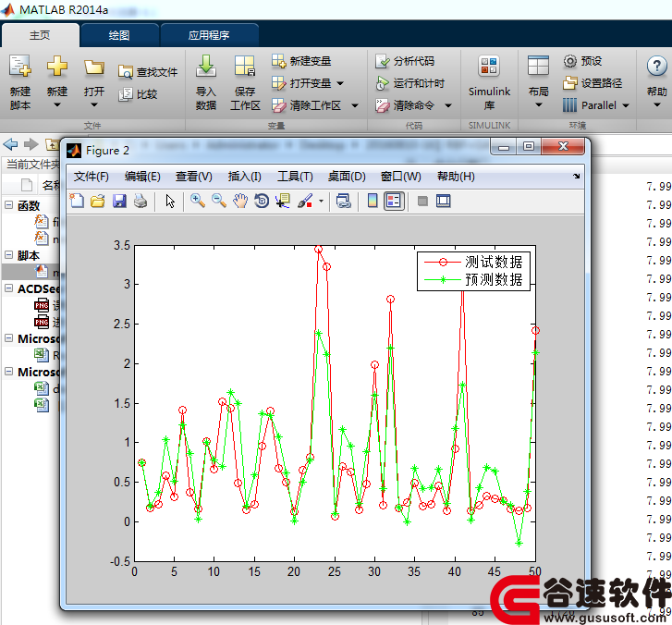Click the back navigation arrow

[10, 144]
